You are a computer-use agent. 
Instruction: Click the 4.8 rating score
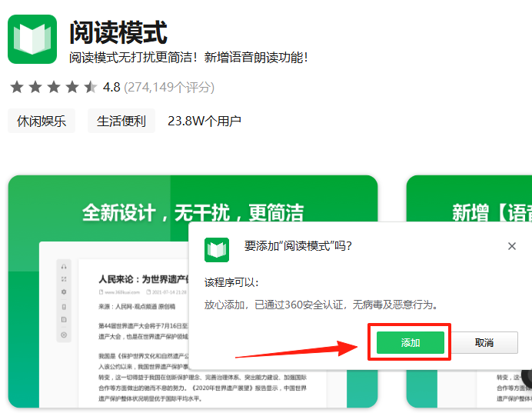point(111,87)
